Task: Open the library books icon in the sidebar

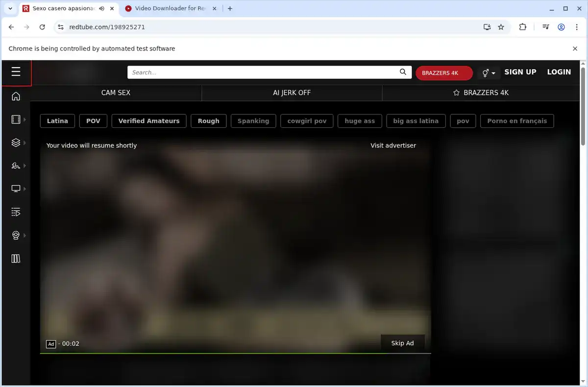Action: [x=16, y=259]
